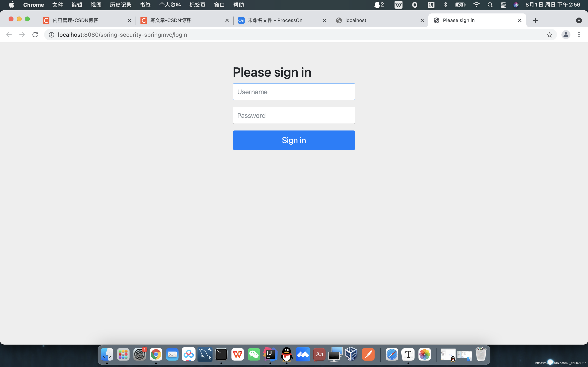The height and width of the screenshot is (367, 588).
Task: Click the Sign in button
Action: click(294, 140)
